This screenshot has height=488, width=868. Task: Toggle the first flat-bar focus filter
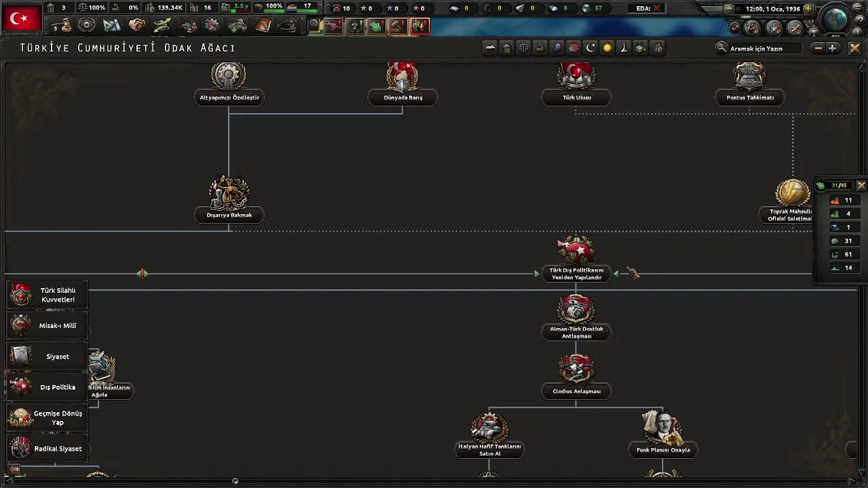coord(490,47)
